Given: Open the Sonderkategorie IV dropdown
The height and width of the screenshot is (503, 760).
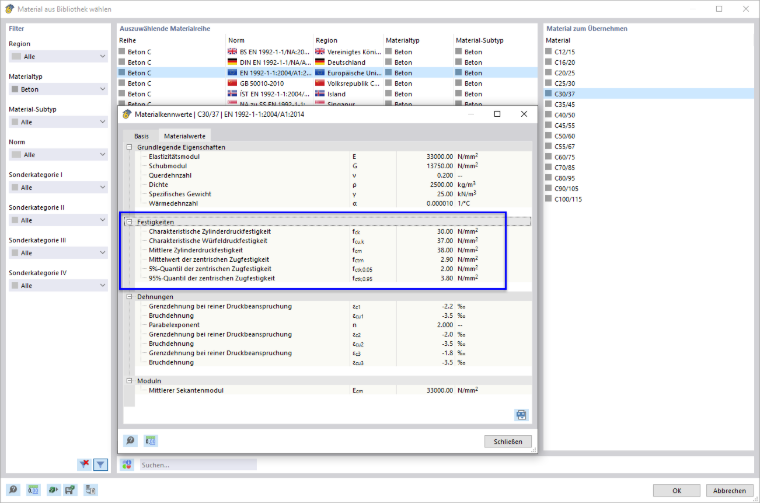Looking at the screenshot, I should (x=58, y=285).
